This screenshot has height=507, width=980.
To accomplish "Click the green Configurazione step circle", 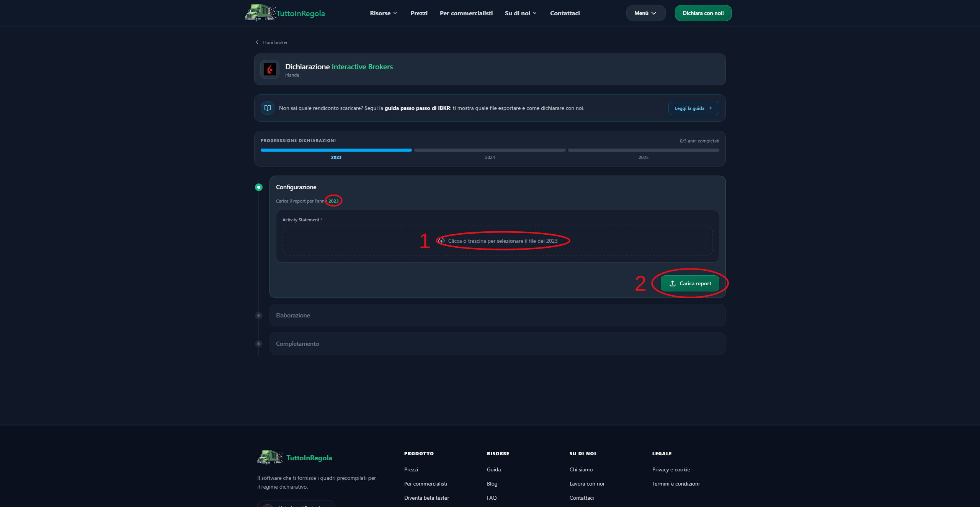I will [259, 187].
